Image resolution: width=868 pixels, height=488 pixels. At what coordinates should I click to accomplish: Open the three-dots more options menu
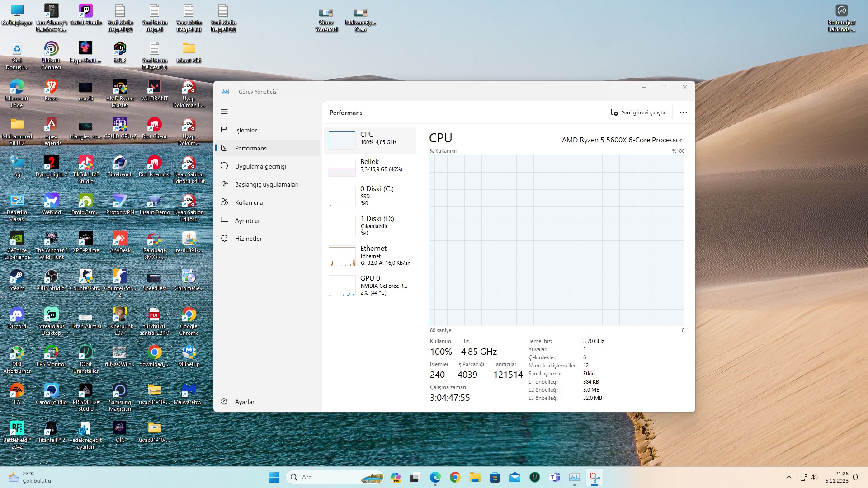683,113
